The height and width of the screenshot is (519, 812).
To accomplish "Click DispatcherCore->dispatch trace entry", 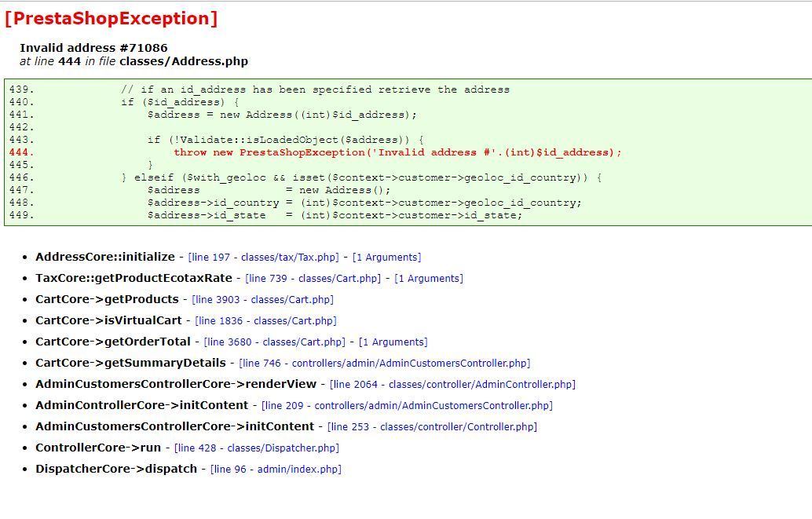I will pyautogui.click(x=116, y=470).
